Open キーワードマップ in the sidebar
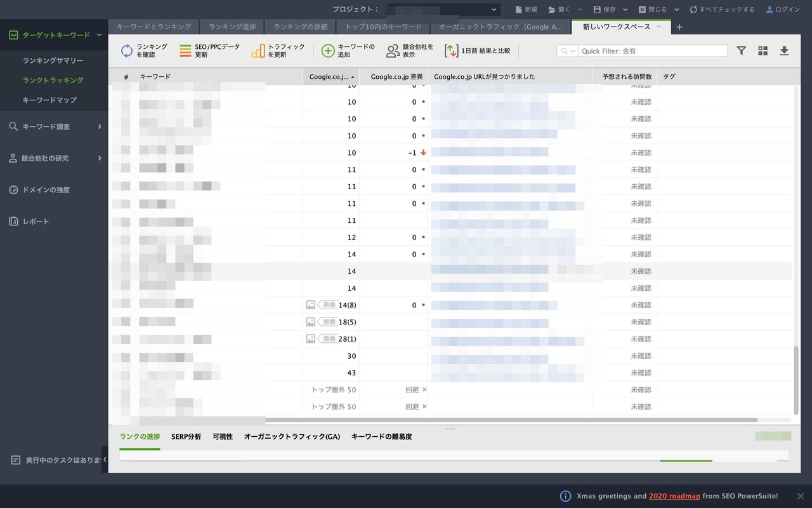 [x=49, y=100]
